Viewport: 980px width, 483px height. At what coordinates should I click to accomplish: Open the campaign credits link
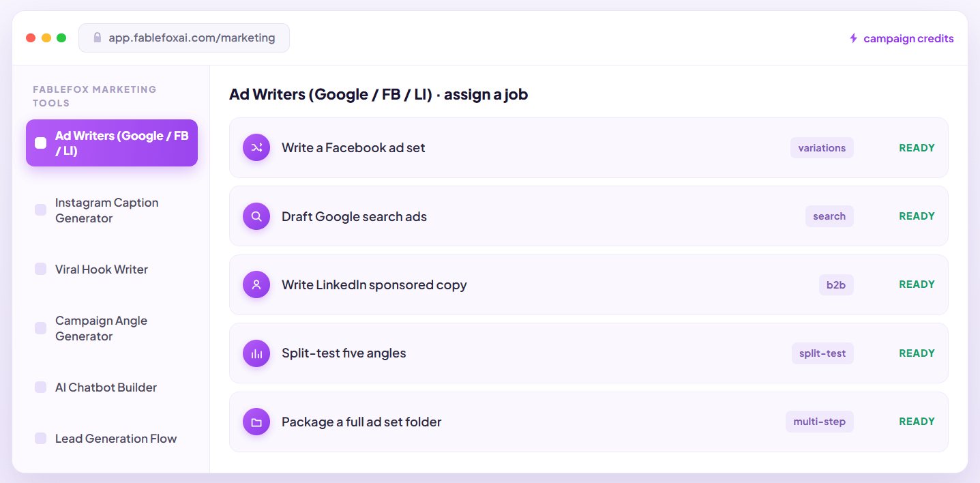901,38
